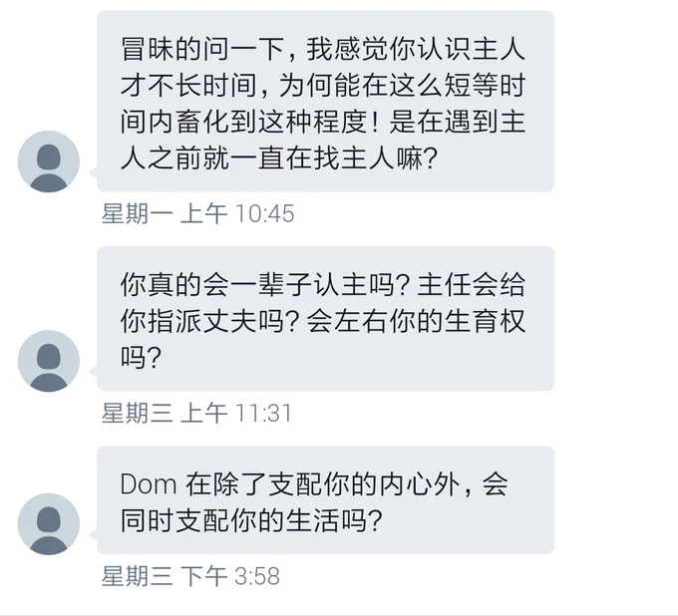Viewport: 678px width, 616px height.
Task: Click the line 同时支配你的生活吗?
Action: point(251,520)
